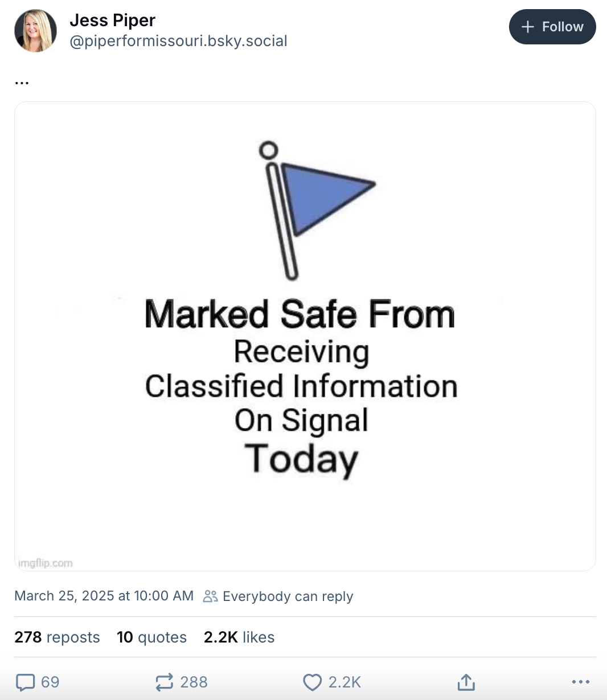Click the "Marked Safe From" meme headline
Viewport: 607px width, 700px height.
300,314
